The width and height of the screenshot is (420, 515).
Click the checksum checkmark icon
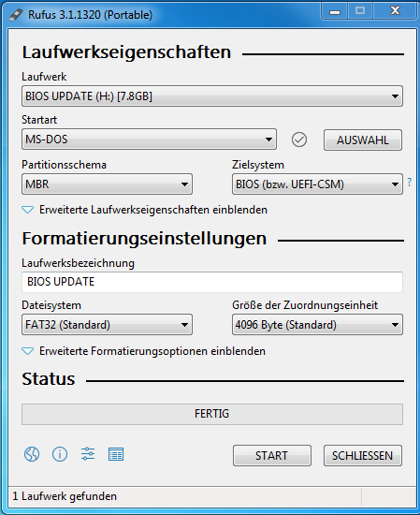[x=299, y=140]
